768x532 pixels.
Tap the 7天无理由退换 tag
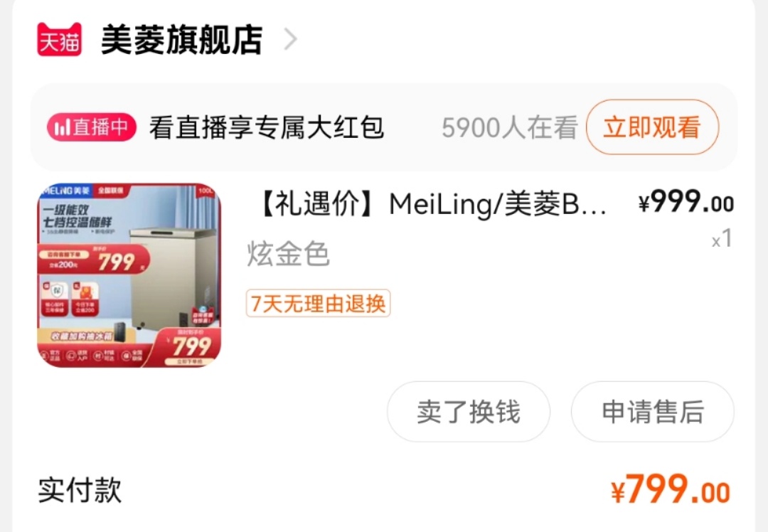[318, 304]
